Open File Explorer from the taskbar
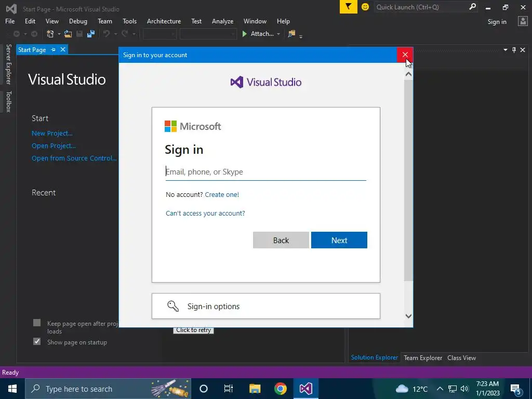 255,389
